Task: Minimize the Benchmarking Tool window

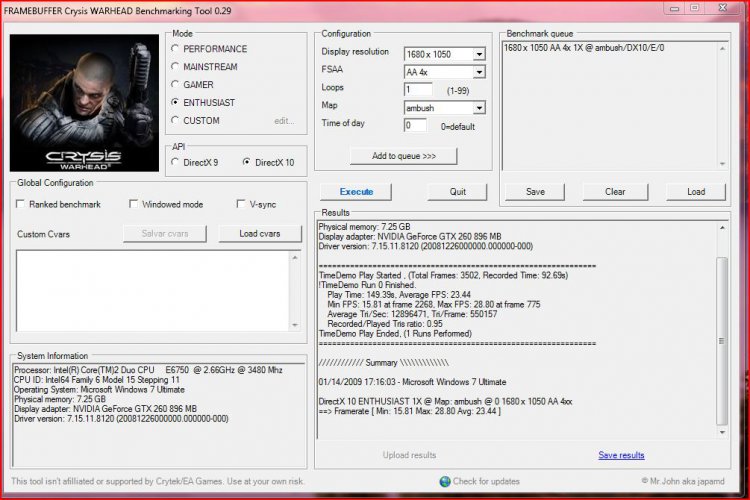Action: tap(674, 8)
